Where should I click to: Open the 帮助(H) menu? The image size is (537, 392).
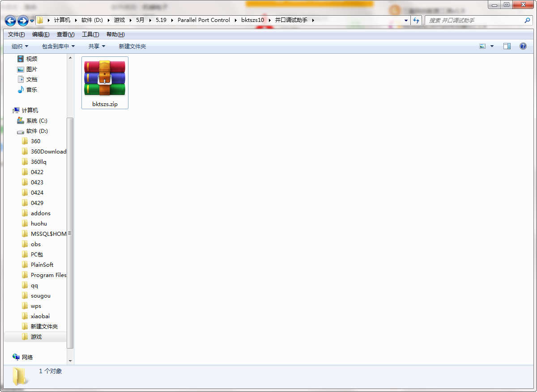click(115, 34)
